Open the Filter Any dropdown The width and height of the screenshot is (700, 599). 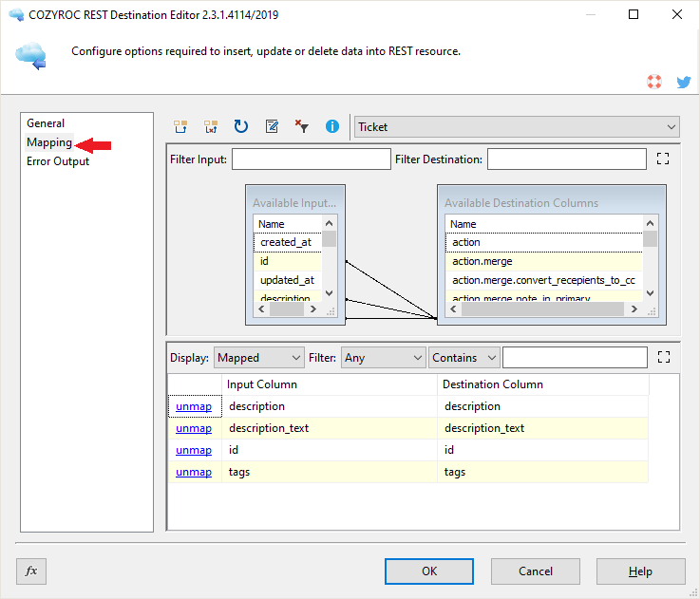(383, 358)
